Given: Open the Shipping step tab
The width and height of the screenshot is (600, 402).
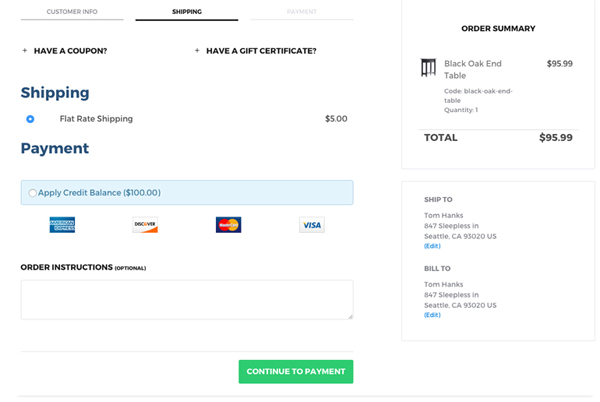Looking at the screenshot, I should pyautogui.click(x=186, y=12).
